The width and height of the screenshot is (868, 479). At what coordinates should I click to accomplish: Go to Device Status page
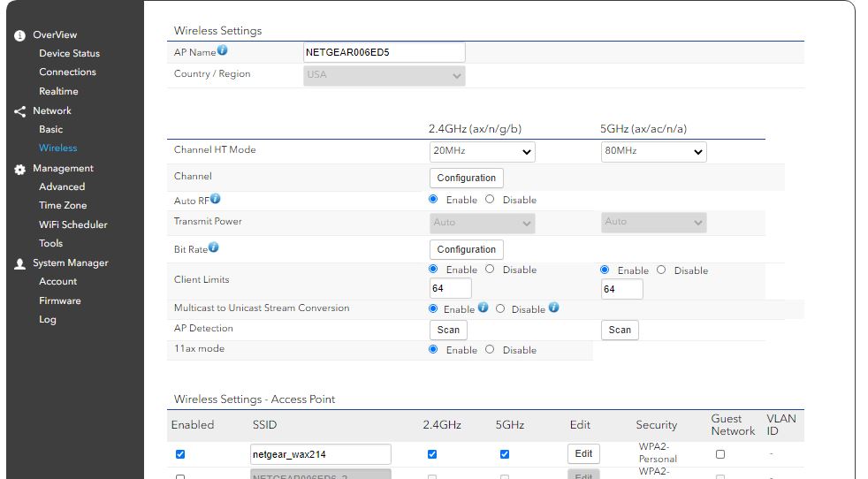pyautogui.click(x=69, y=53)
